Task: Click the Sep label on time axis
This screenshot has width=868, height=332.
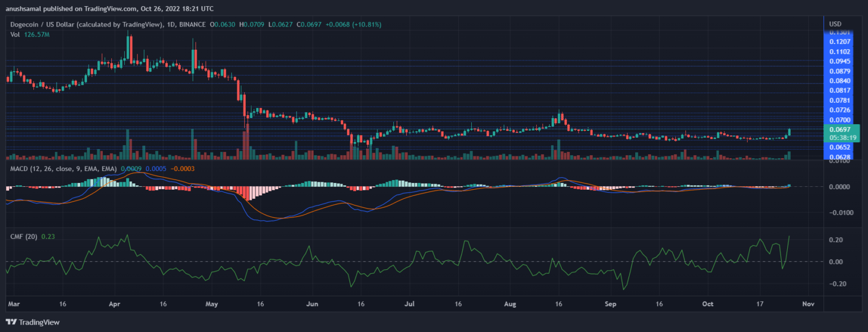Action: pyautogui.click(x=610, y=304)
